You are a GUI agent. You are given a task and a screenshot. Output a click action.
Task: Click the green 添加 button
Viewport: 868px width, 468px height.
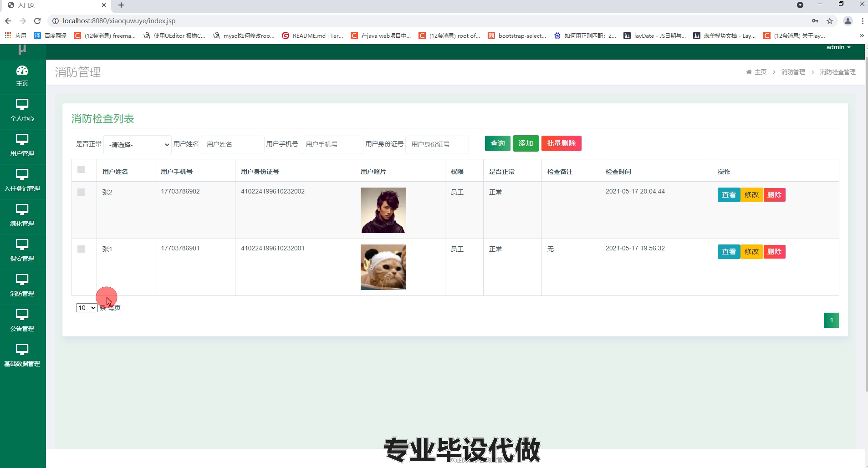point(526,143)
